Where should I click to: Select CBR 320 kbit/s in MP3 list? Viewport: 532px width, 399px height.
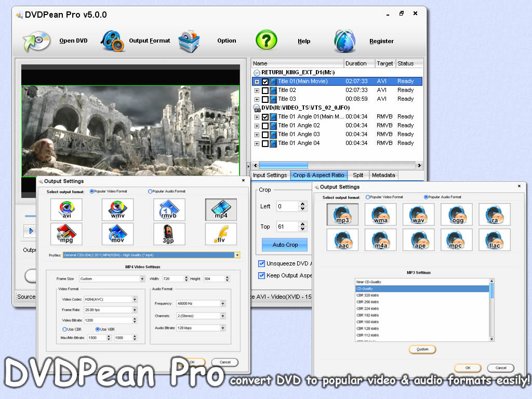click(422, 295)
